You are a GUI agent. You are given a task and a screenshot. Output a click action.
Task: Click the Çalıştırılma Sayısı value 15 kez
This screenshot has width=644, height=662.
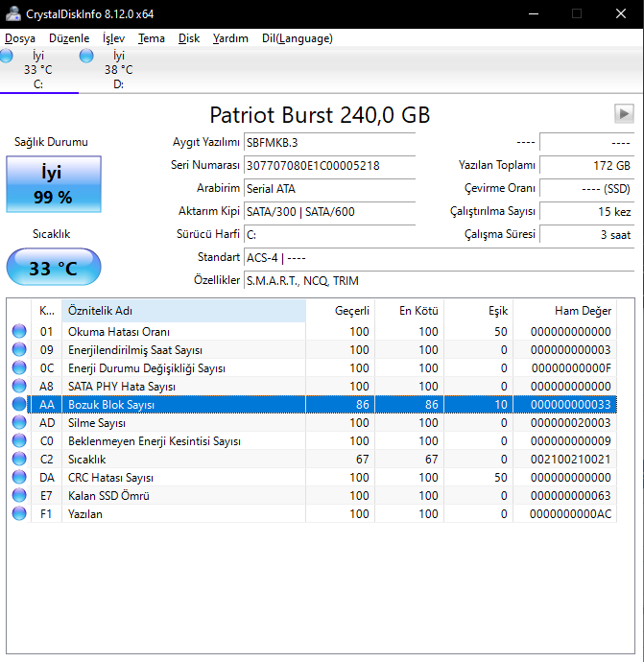pyautogui.click(x=587, y=211)
